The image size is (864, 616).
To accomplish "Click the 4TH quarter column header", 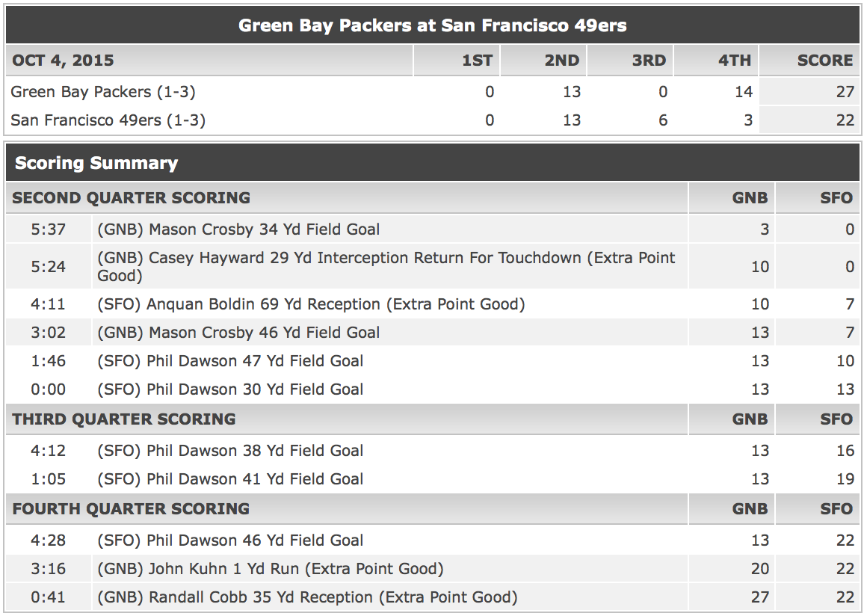I will click(735, 60).
